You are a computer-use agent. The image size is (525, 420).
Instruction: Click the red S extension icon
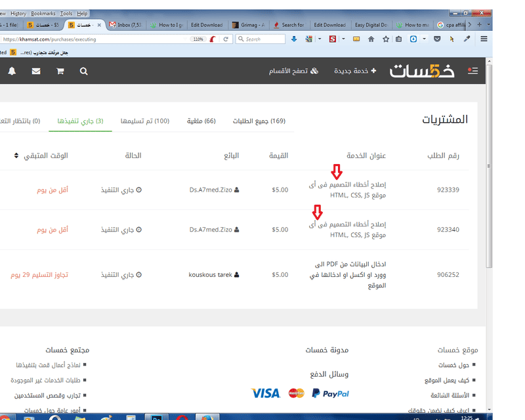[333, 39]
